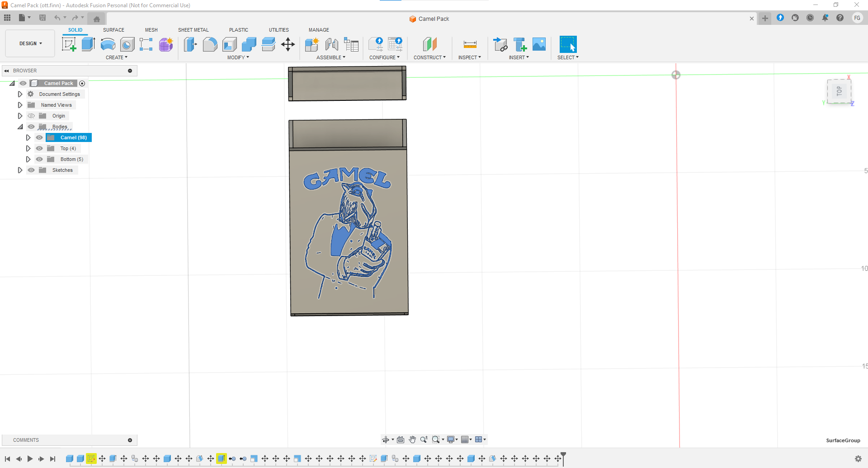Collapse the Bodies folder
868x468 pixels.
pyautogui.click(x=20, y=127)
